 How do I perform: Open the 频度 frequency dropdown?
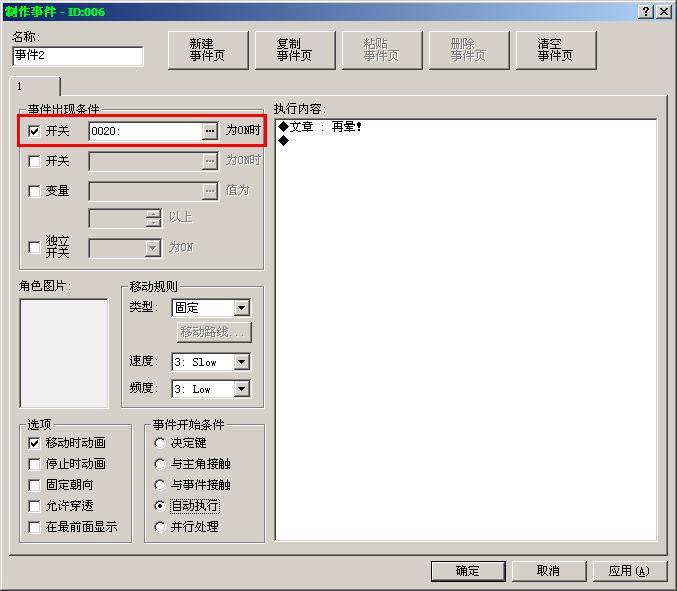[242, 389]
